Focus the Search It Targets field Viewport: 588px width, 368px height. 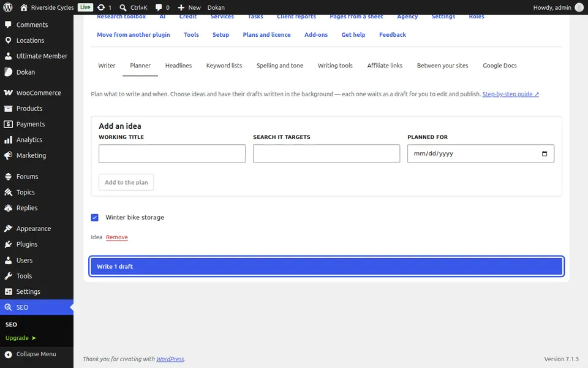326,153
